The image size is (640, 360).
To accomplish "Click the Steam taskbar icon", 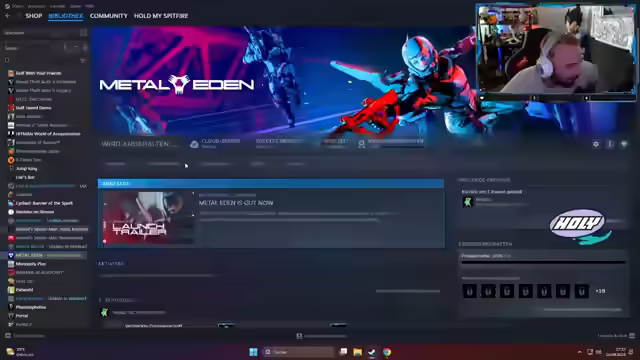I will click(x=372, y=352).
